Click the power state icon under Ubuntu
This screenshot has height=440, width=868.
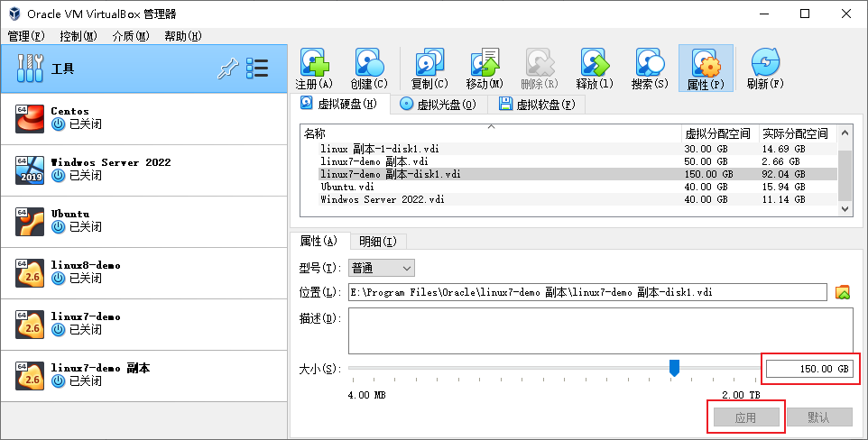[x=58, y=227]
